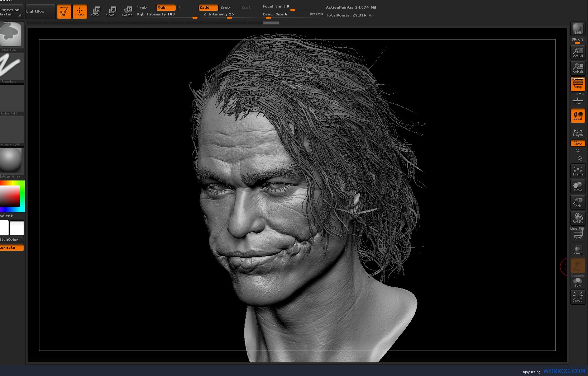
Task: Select AAHalf zoom icon
Action: (x=578, y=68)
